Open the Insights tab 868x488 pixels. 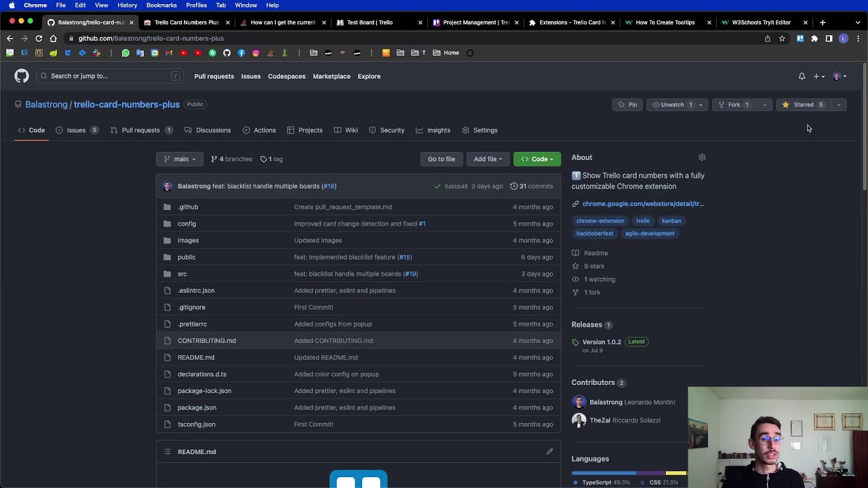click(x=433, y=130)
